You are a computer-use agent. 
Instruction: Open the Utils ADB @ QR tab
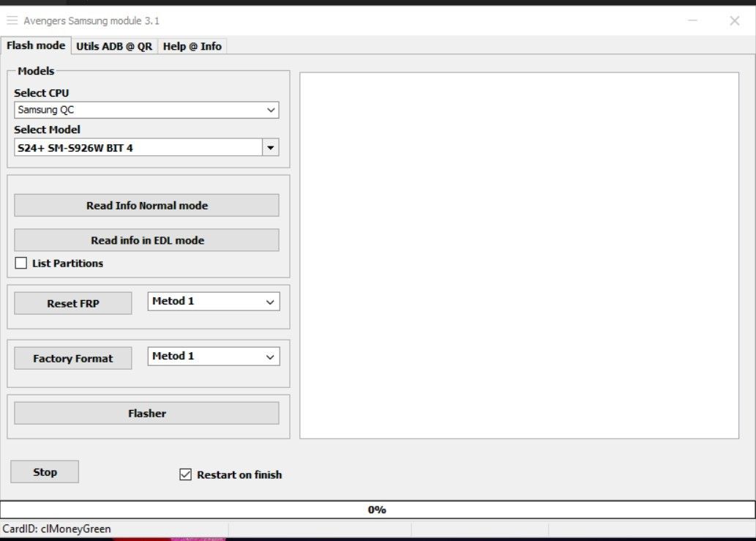(x=114, y=46)
